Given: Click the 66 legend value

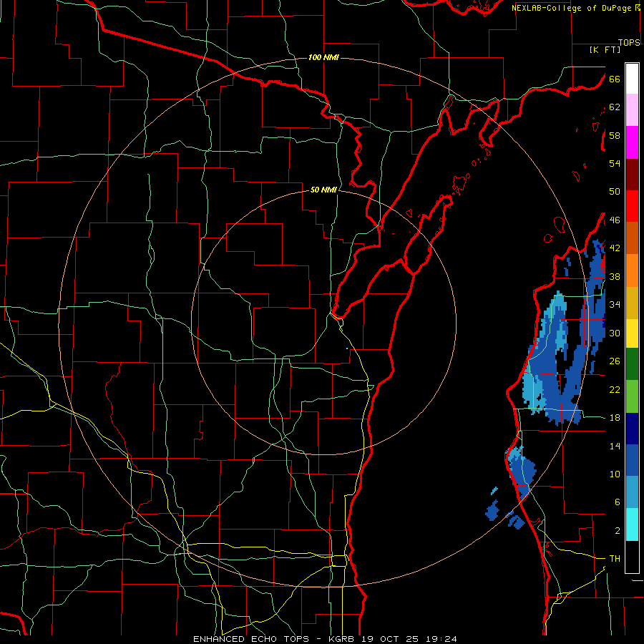Looking at the screenshot, I should click(x=615, y=79).
